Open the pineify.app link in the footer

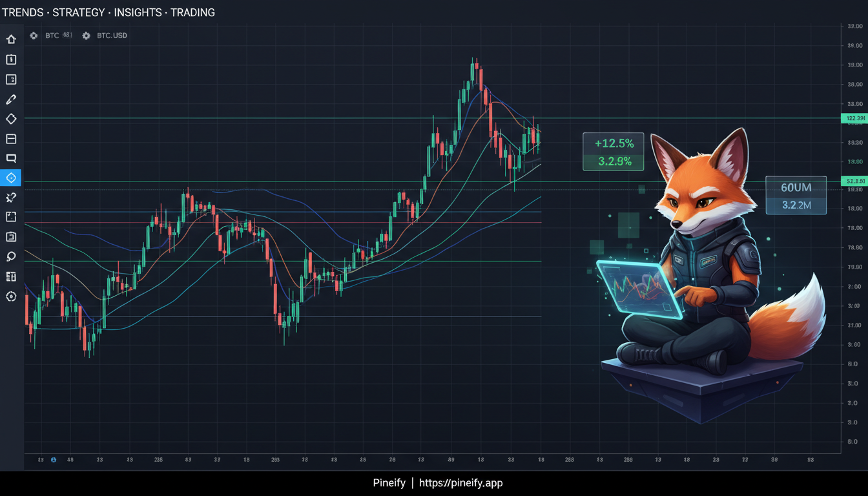(460, 482)
